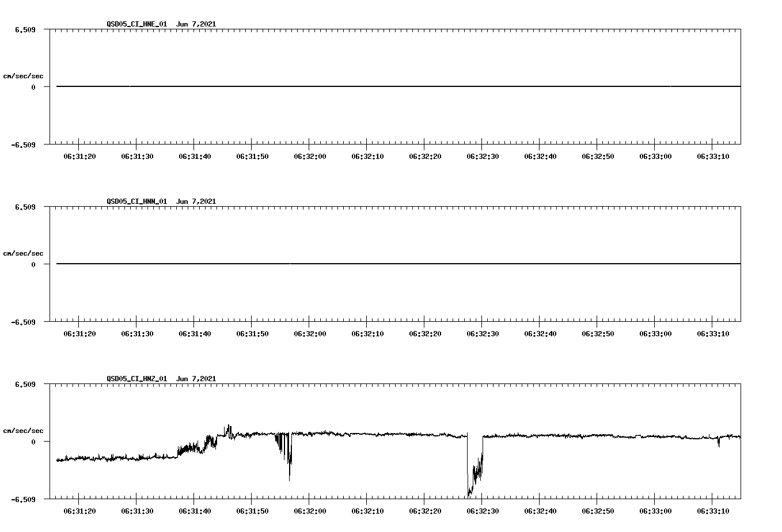Click the cm/sec/sec unit label on HNN chart
Image resolution: width=782 pixels, height=532 pixels.
coord(23,253)
